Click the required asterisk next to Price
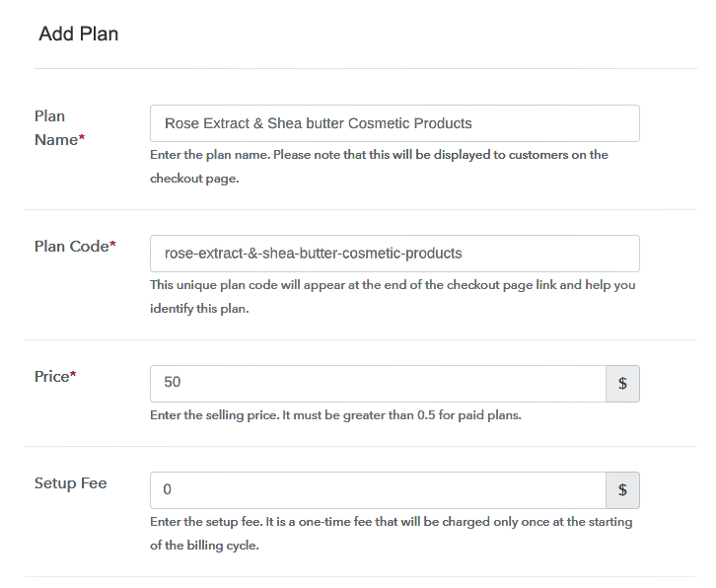The height and width of the screenshot is (588, 716). pos(74,376)
